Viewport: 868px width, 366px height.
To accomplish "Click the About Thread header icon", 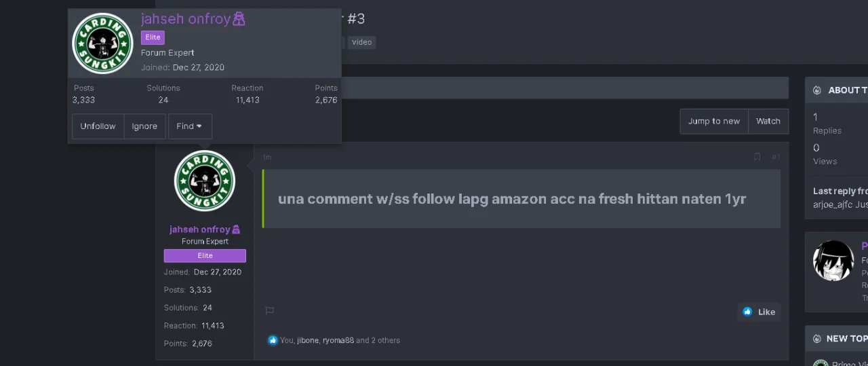I will [817, 90].
